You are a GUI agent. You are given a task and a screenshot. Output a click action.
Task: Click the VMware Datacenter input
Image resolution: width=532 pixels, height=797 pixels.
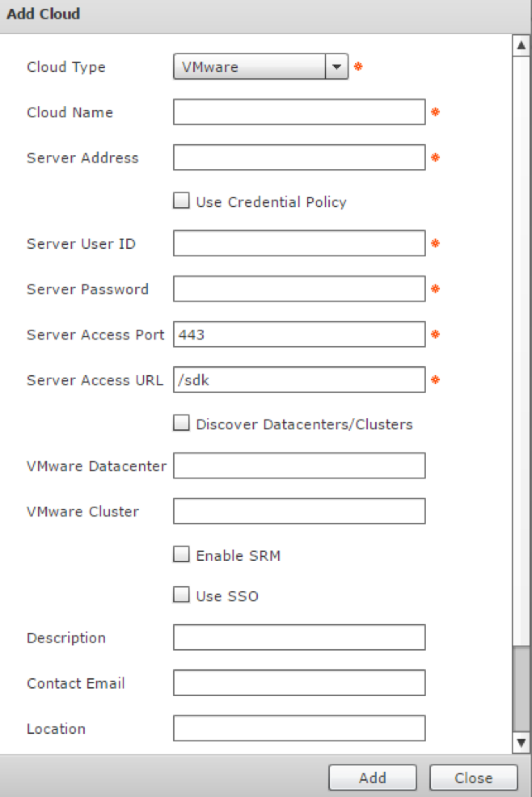click(x=298, y=466)
